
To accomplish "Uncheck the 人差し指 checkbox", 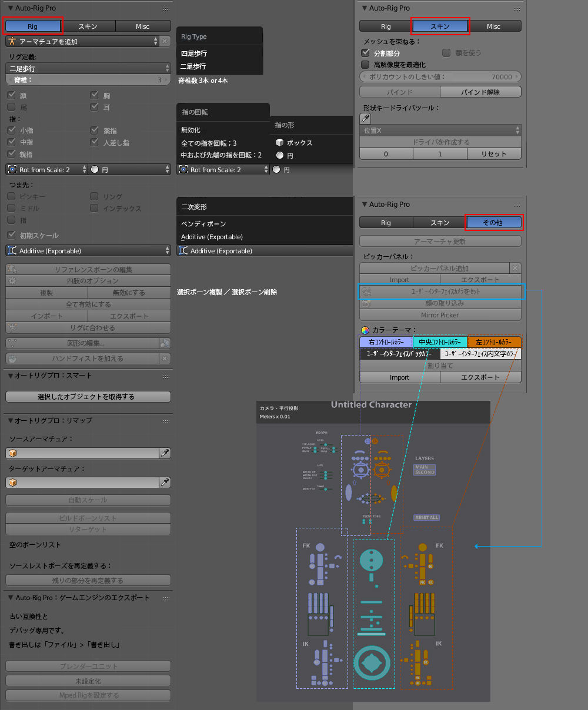I will (x=94, y=142).
